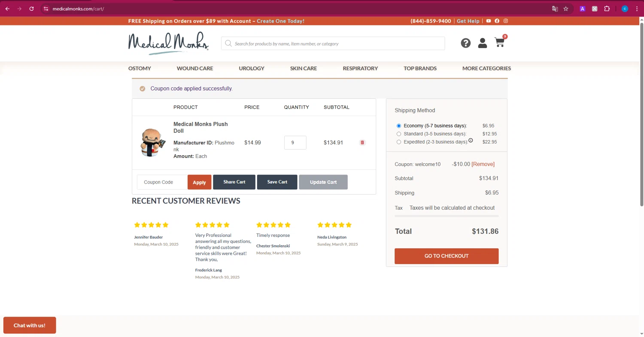Reload the page with the refresh icon
This screenshot has height=337, width=644.
[x=31, y=9]
